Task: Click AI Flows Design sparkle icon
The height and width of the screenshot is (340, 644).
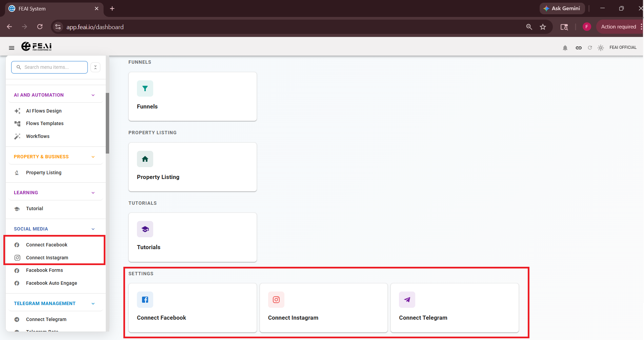Action: click(17, 111)
